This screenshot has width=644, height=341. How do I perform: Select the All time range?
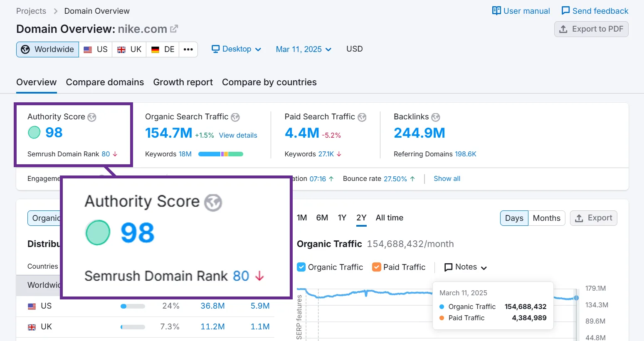pos(390,217)
